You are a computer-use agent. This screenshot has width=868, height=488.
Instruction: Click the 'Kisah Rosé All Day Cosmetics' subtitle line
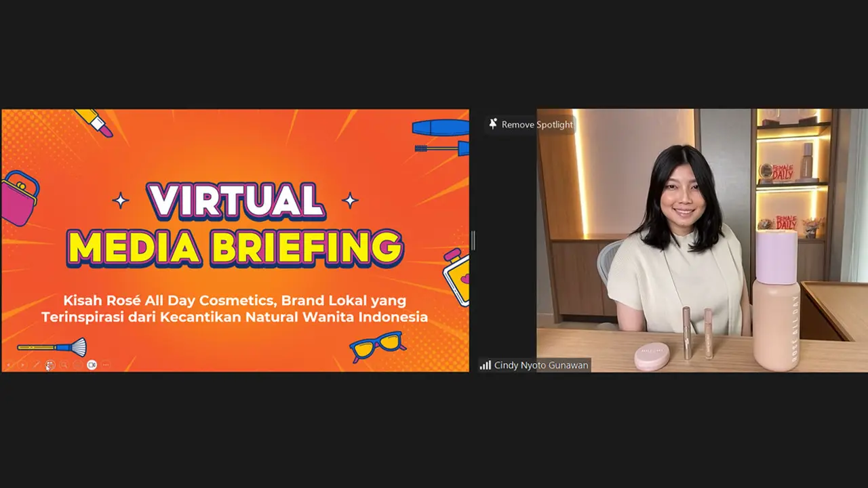pyautogui.click(x=235, y=300)
